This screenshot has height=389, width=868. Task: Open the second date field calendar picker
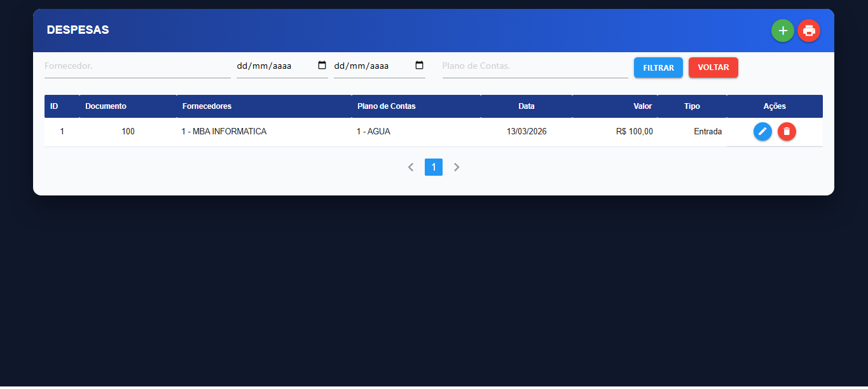pos(419,66)
